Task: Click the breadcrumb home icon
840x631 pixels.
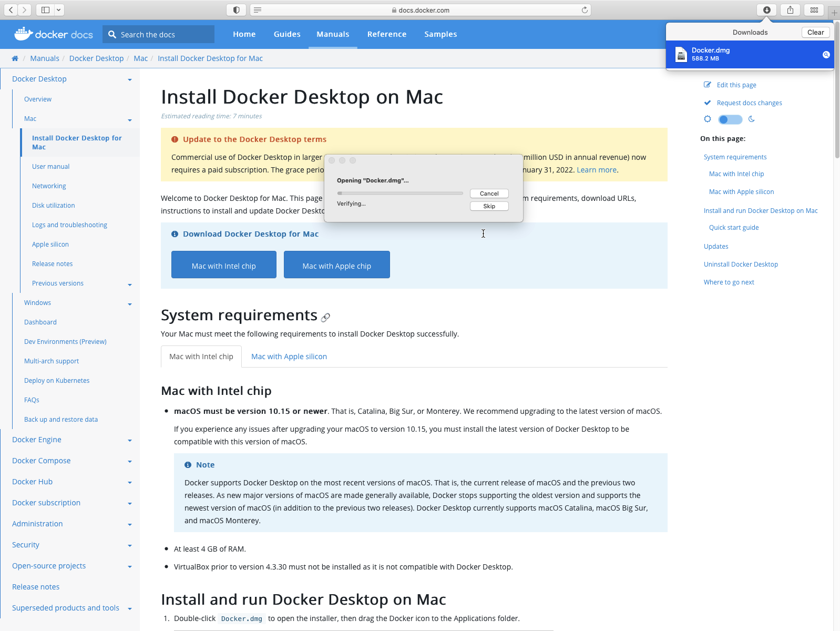Action: click(x=15, y=58)
